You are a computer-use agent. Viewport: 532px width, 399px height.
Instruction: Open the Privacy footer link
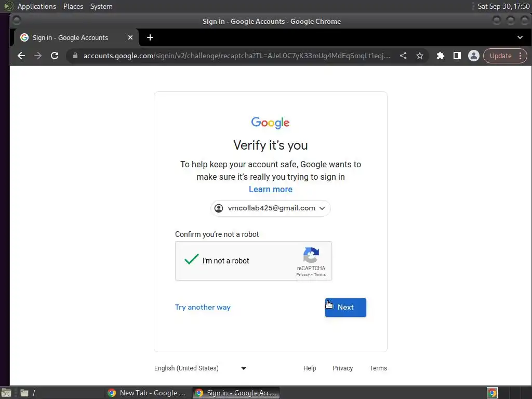[343, 368]
